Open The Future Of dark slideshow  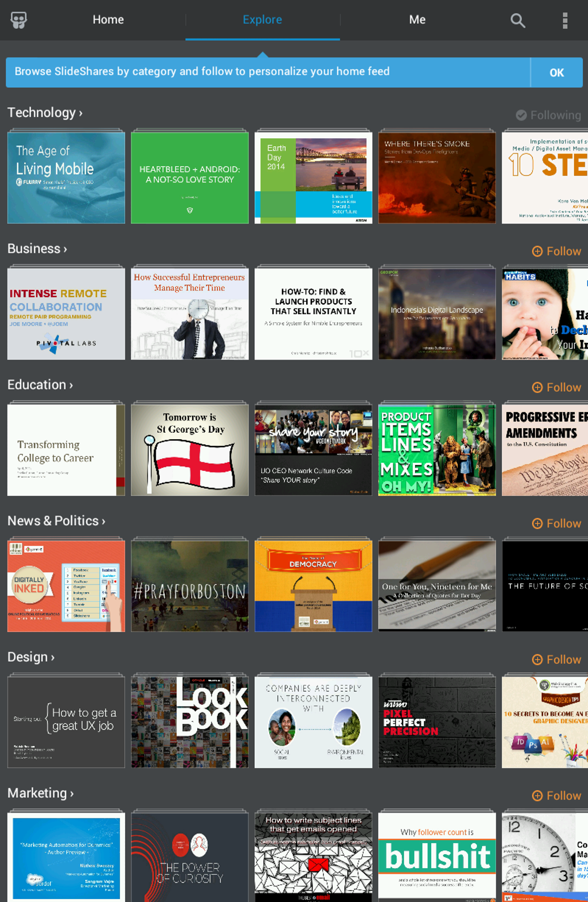(545, 586)
